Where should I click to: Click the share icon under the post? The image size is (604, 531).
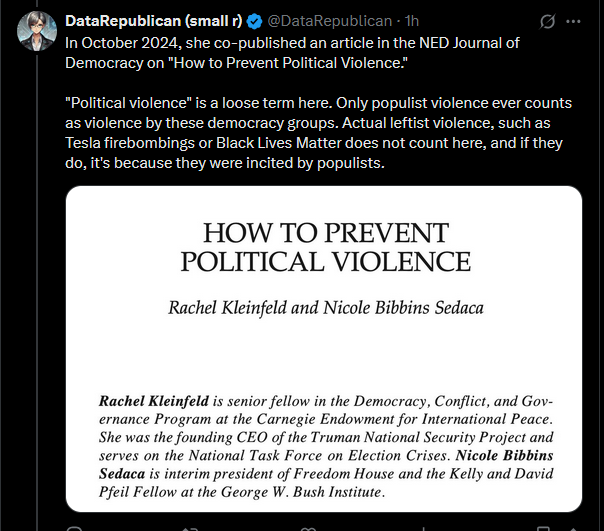click(573, 528)
